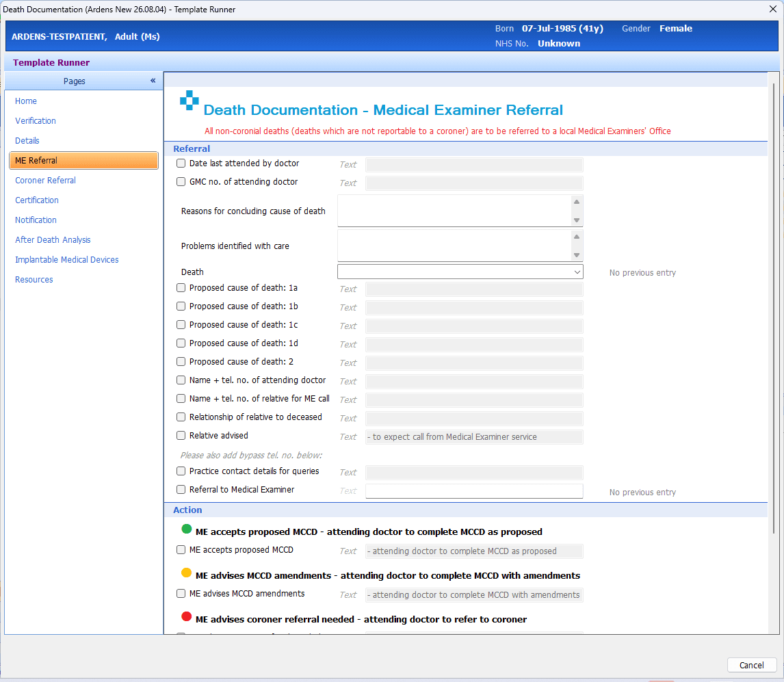Click the Action section heading

(x=187, y=510)
